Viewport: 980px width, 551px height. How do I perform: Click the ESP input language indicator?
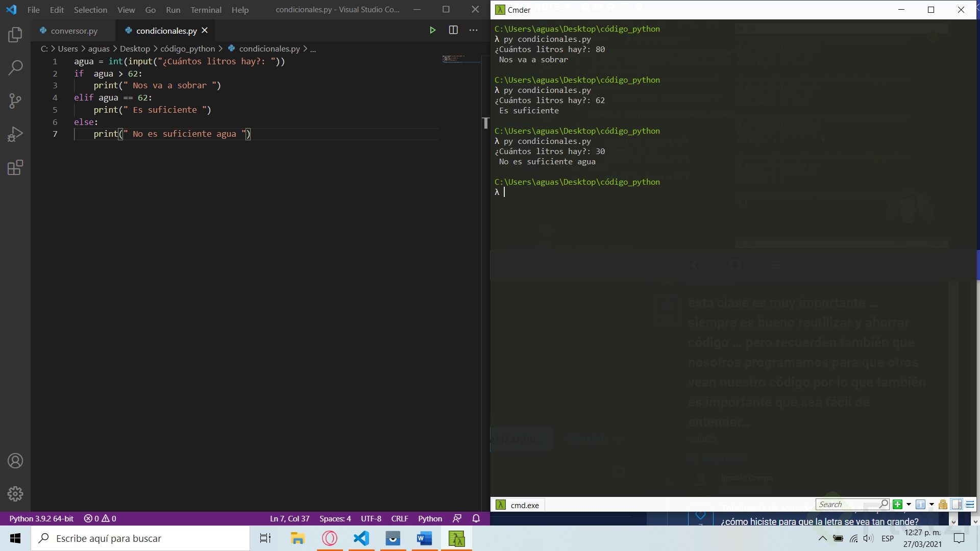click(x=888, y=538)
